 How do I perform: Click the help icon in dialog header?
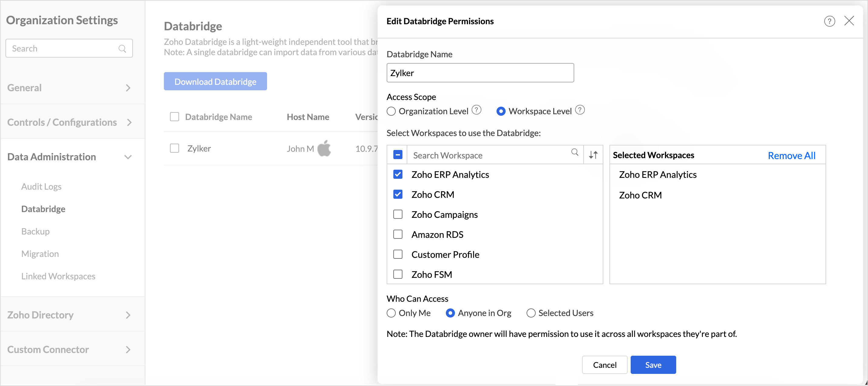click(829, 21)
